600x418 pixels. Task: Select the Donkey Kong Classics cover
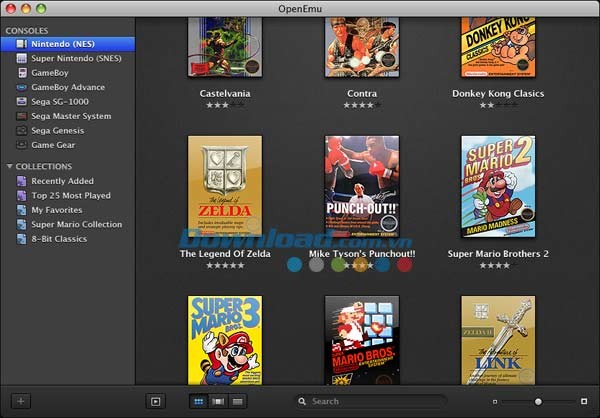[x=498, y=47]
